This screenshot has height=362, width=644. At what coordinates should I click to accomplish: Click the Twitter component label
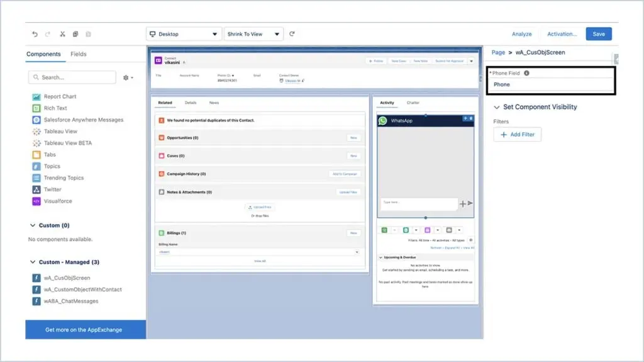tap(53, 189)
